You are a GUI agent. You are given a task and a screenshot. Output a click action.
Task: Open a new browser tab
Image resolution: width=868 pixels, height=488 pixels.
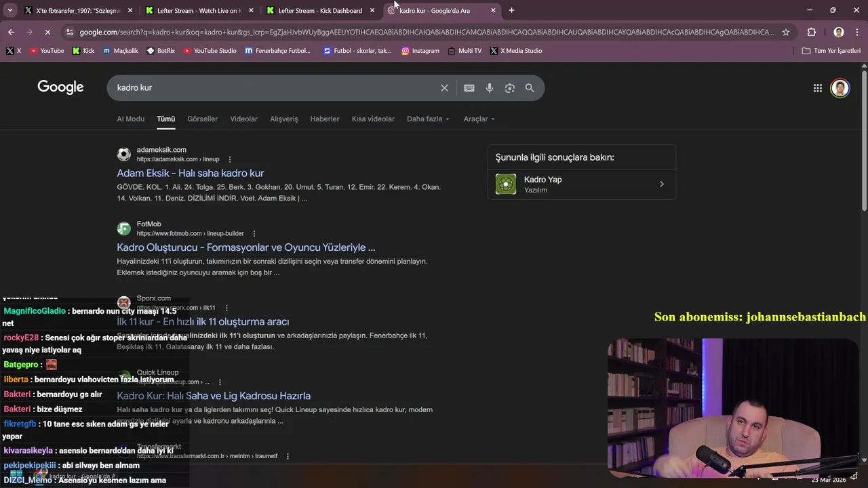(x=511, y=10)
